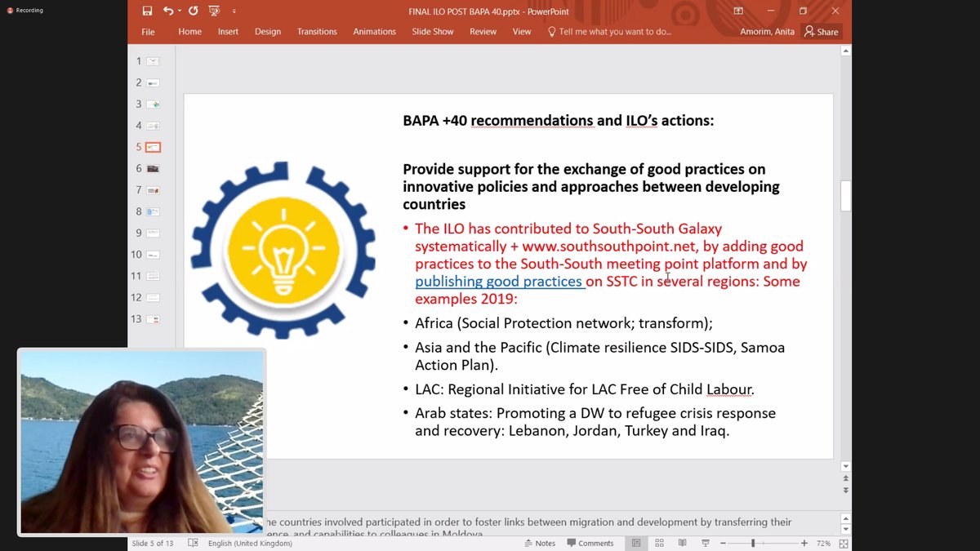Select slide 11 thumbnail

(153, 276)
